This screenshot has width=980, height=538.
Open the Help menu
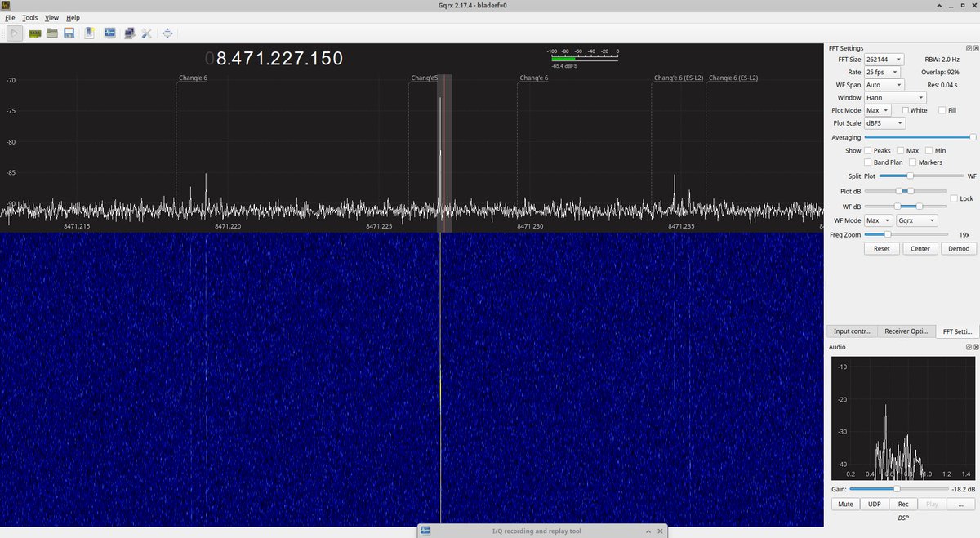tap(73, 17)
